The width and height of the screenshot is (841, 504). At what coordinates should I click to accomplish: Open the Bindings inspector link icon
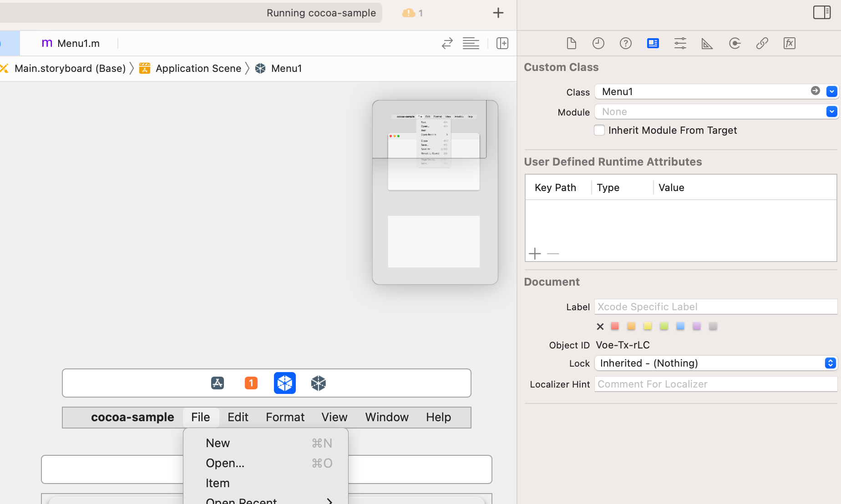[762, 43]
